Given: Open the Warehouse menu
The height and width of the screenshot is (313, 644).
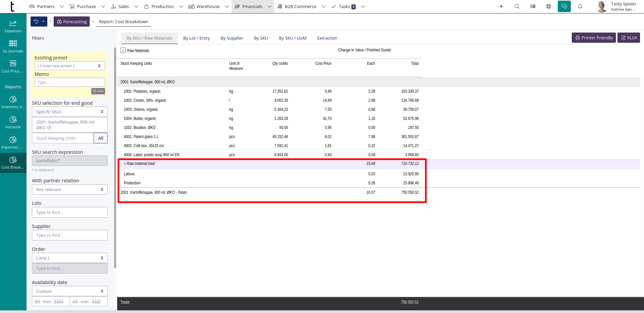Looking at the screenshot, I should pyautogui.click(x=208, y=6).
